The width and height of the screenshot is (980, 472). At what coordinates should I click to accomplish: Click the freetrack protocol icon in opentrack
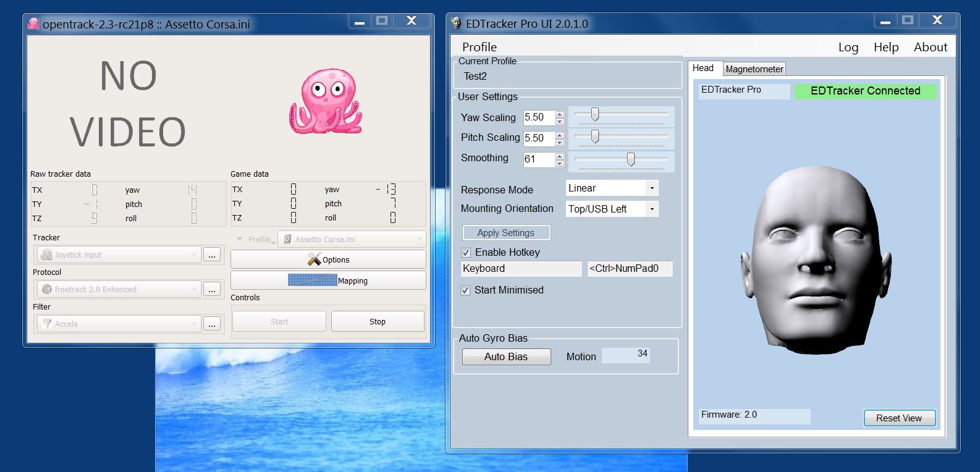(x=46, y=289)
